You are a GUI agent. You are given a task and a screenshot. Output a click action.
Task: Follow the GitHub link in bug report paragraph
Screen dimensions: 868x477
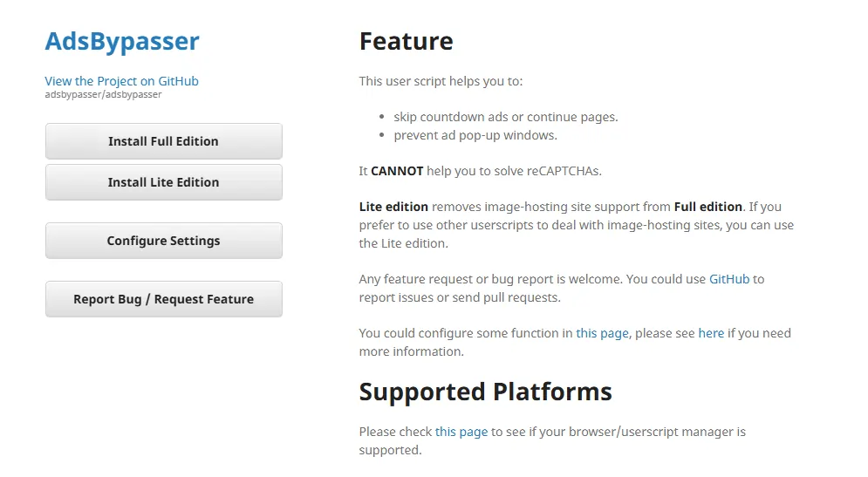728,279
